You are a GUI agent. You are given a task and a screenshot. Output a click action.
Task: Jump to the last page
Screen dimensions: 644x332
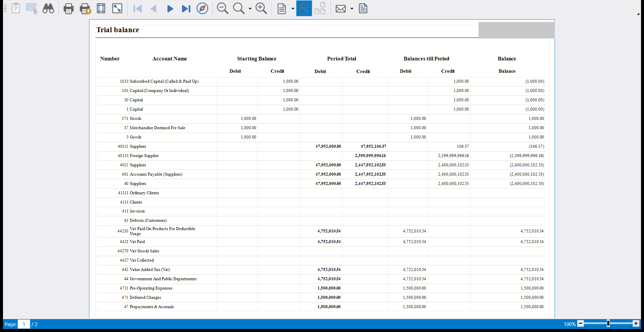pyautogui.click(x=186, y=8)
